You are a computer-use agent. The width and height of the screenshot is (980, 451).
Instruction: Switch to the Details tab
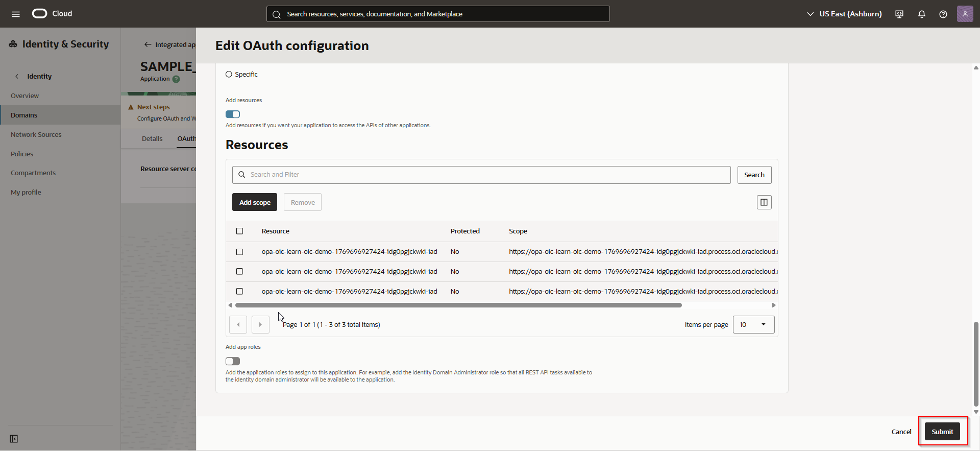tap(152, 138)
